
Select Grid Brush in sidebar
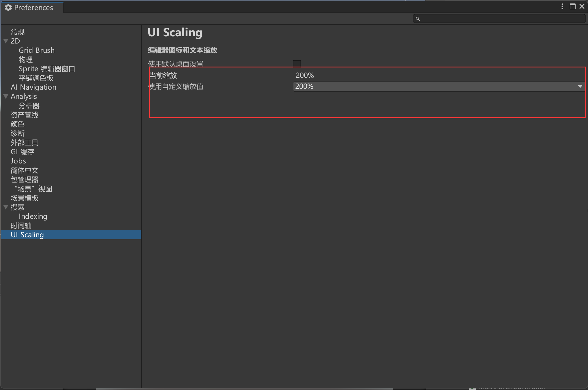tap(37, 50)
